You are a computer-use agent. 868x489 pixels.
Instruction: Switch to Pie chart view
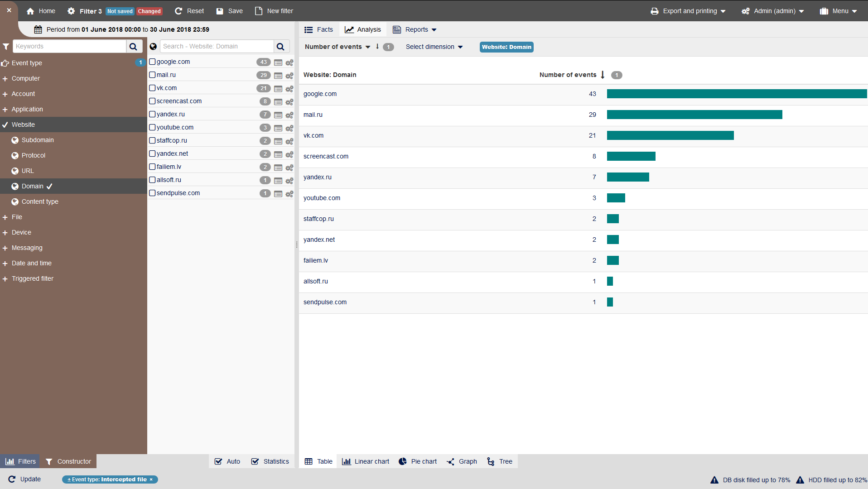[x=418, y=461]
